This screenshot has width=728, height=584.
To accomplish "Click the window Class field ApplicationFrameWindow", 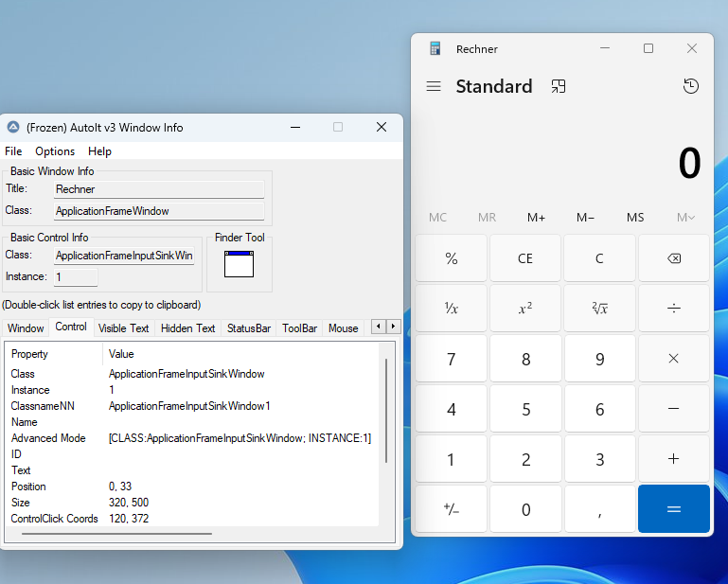I will (x=159, y=211).
